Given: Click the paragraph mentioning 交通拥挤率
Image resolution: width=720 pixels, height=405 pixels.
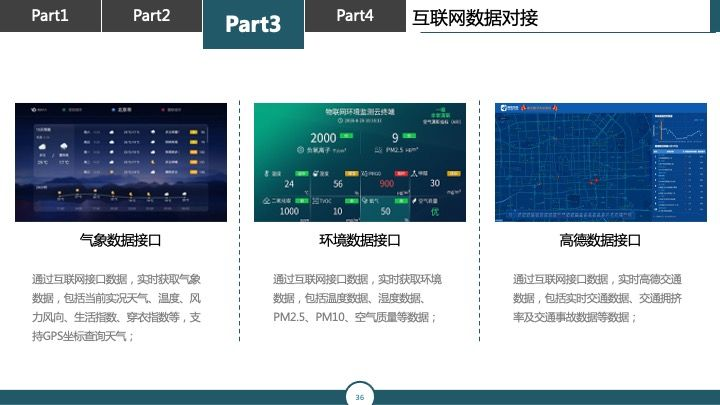Looking at the screenshot, I should click(x=597, y=298).
